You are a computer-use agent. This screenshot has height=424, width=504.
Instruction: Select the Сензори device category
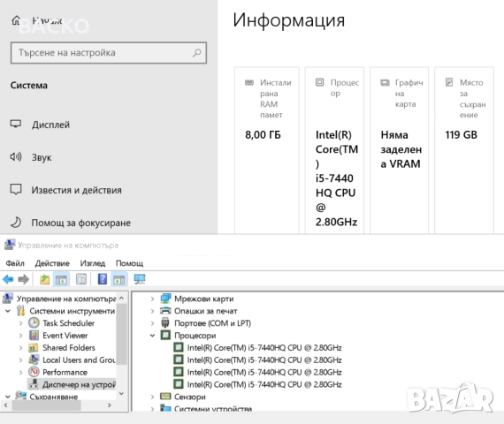190,397
